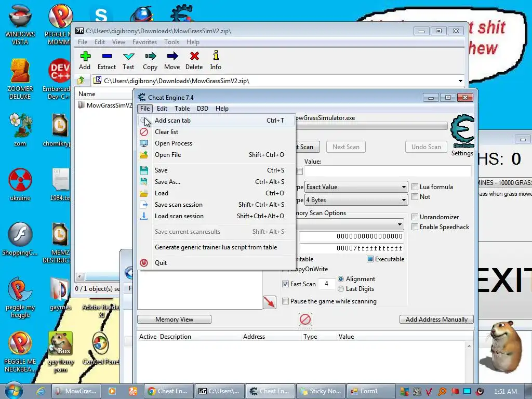Select peggle my heggle desktop icon

[x=20, y=298]
